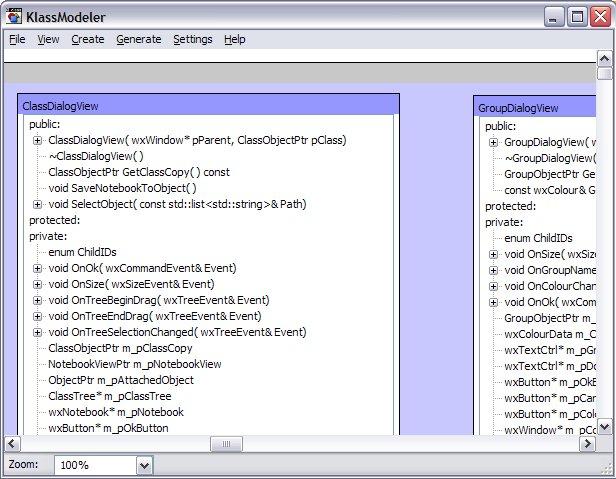Select ClassObjectPtr GetClassCopy( ) const
This screenshot has height=479, width=616.
(139, 172)
